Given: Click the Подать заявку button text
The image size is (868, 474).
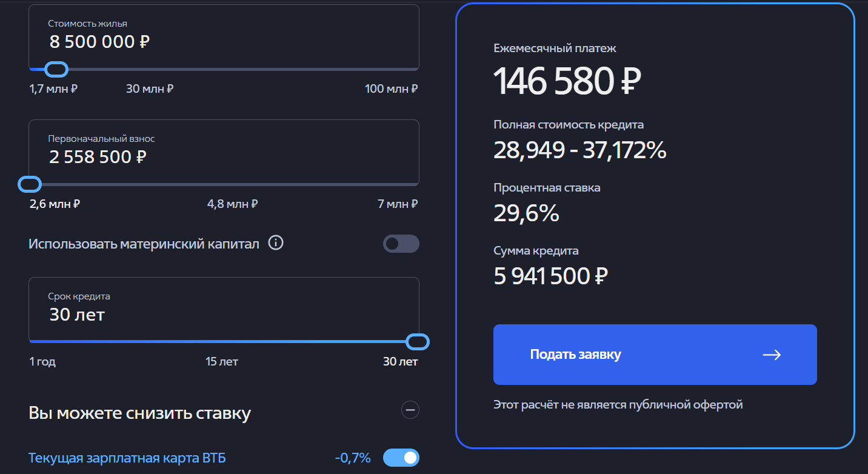Looking at the screenshot, I should [575, 355].
